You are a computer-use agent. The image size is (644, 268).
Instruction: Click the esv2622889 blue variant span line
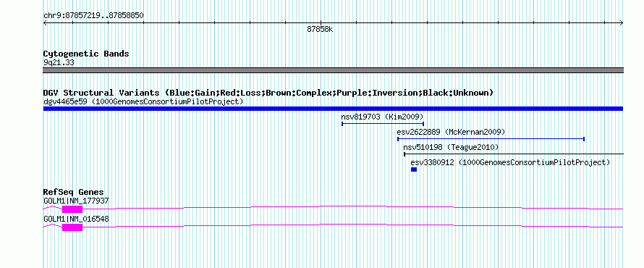pos(491,139)
